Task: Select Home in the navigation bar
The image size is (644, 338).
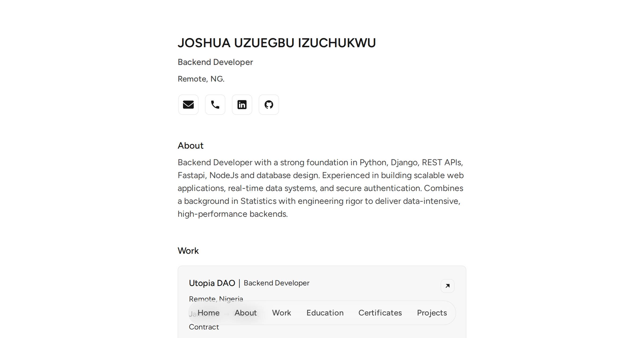Action: [208, 313]
